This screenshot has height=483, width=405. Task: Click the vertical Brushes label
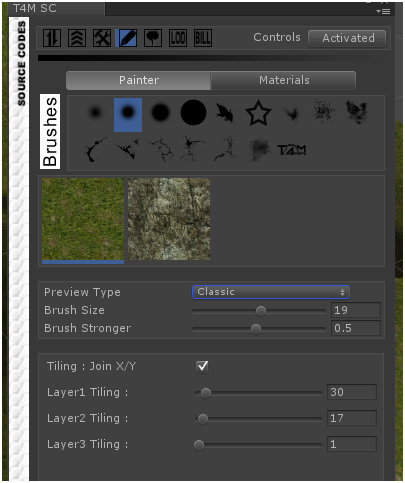50,131
